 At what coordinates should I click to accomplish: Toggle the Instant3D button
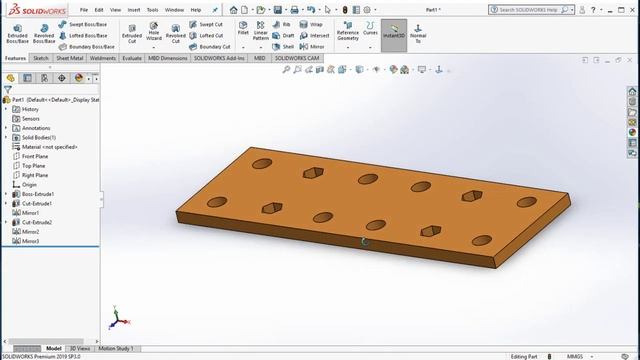394,36
